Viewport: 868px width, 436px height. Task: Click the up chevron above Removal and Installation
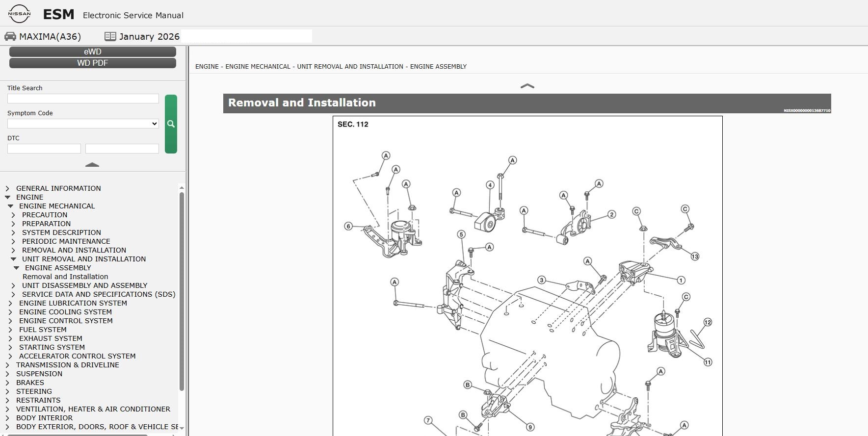pyautogui.click(x=527, y=86)
